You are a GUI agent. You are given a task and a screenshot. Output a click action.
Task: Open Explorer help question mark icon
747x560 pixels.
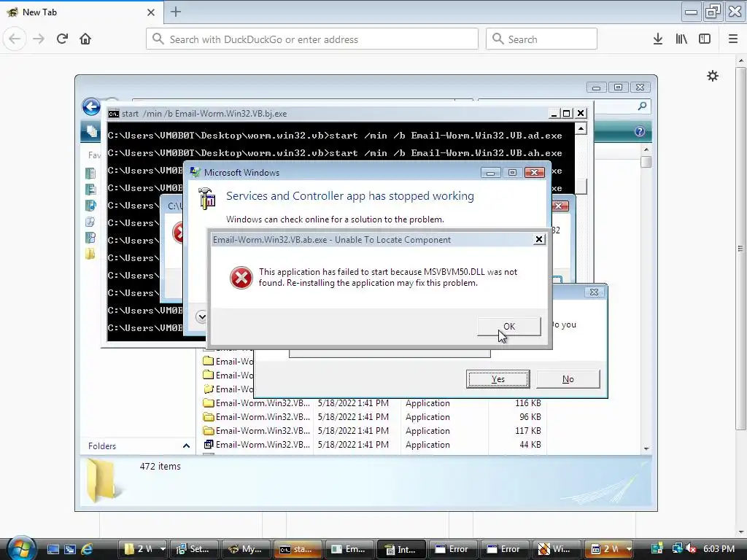tap(639, 131)
